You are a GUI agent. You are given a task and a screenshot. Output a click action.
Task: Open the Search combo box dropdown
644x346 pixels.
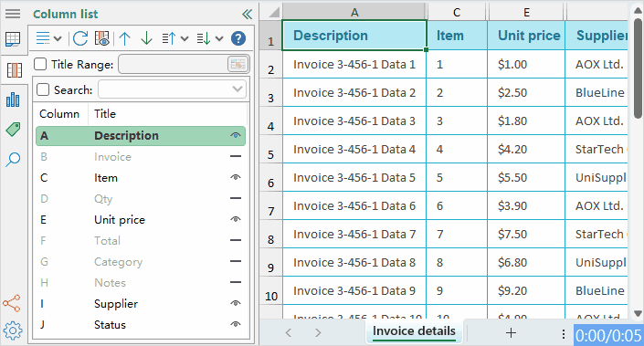click(x=238, y=89)
